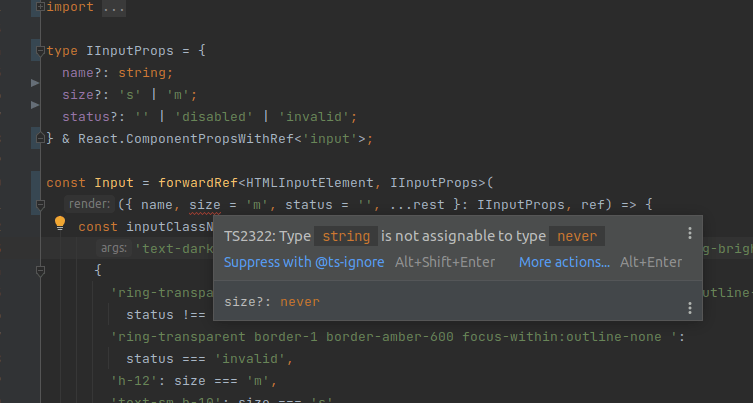Click fold end marker at React.ComponentPropsWithRef line

[x=40, y=138]
